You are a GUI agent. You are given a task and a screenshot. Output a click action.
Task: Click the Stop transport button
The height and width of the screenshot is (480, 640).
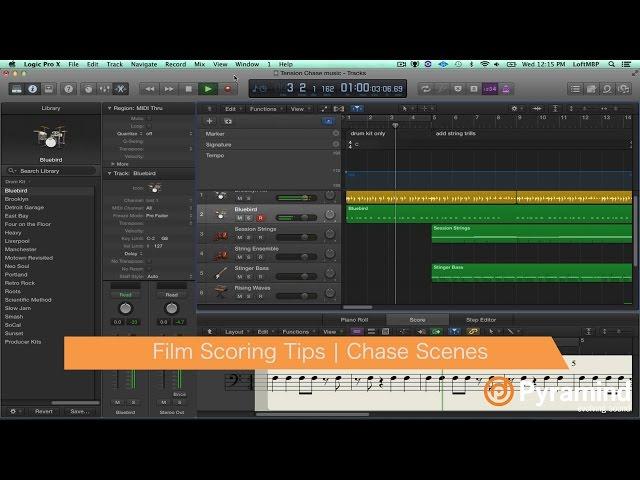(x=189, y=89)
